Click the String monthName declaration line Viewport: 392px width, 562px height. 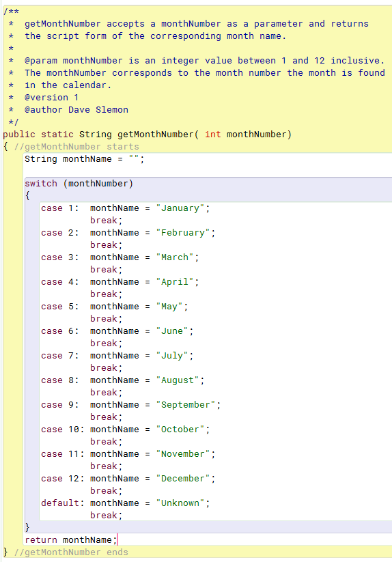tap(85, 159)
